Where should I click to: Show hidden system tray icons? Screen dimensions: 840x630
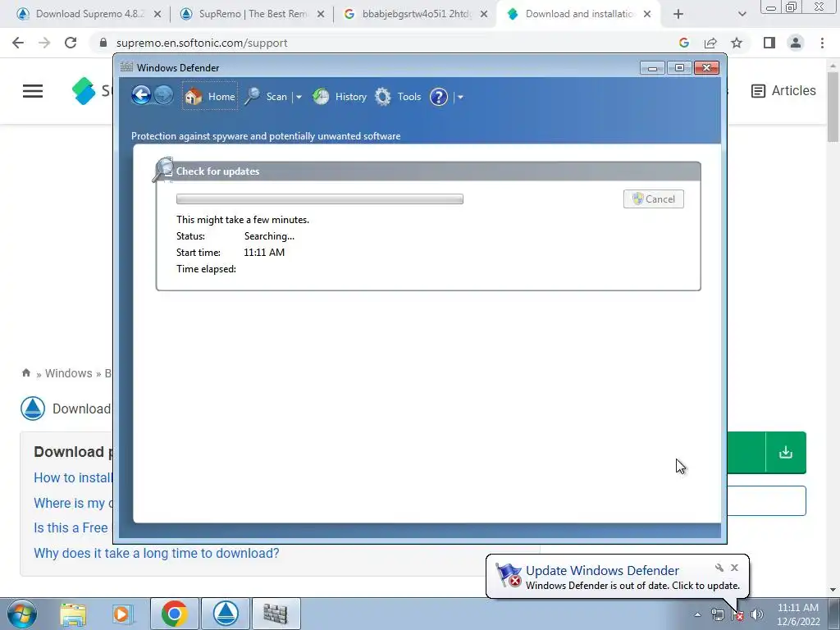[697, 614]
